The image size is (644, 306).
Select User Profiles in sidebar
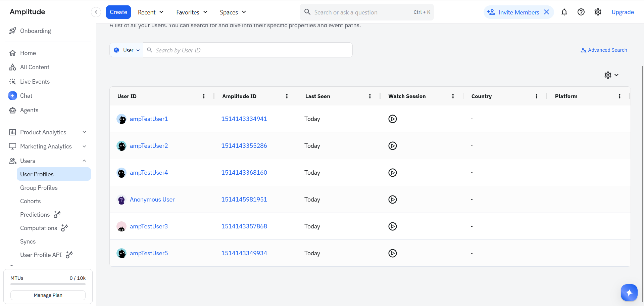(54, 174)
